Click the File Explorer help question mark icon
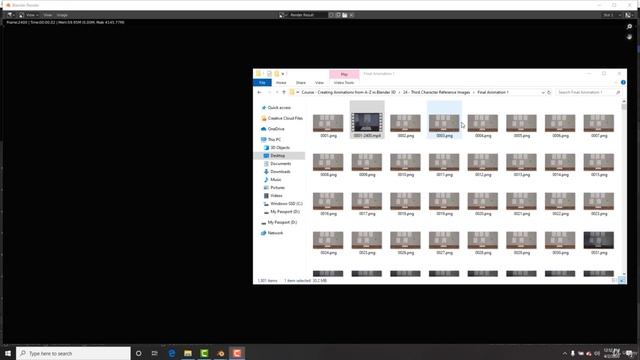This screenshot has height=360, width=640. click(x=623, y=82)
